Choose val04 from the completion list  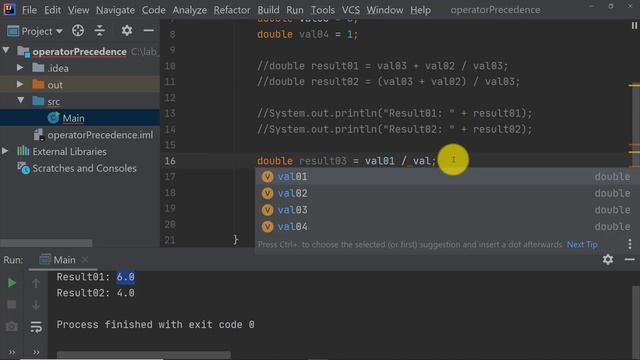[447, 227]
